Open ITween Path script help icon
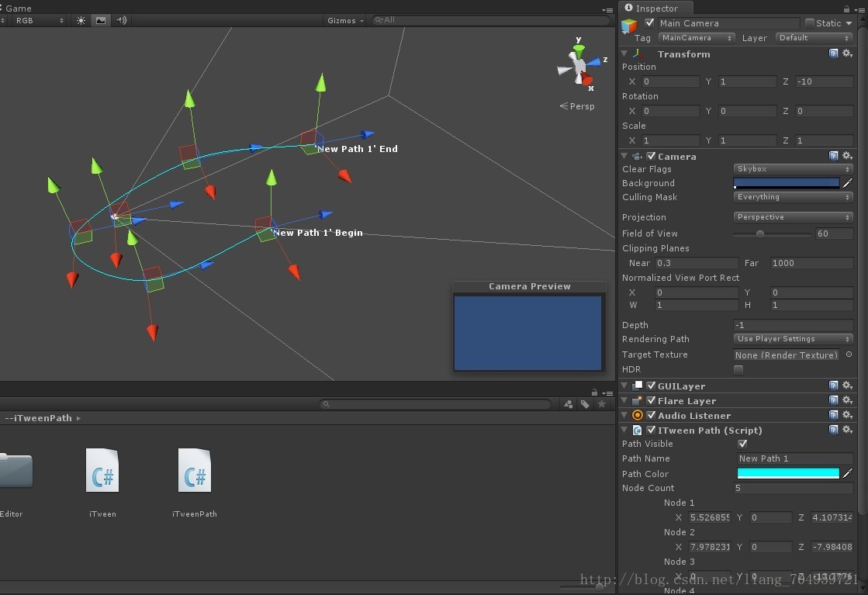 (833, 430)
